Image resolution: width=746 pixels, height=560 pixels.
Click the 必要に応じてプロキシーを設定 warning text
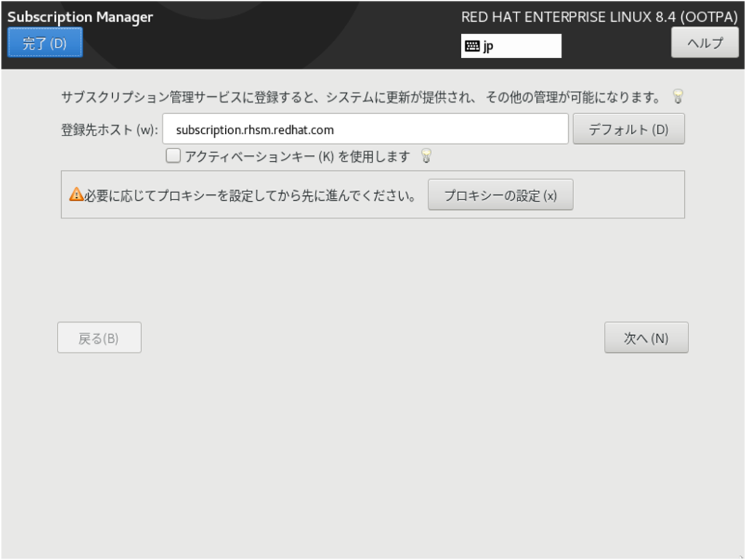coord(251,195)
